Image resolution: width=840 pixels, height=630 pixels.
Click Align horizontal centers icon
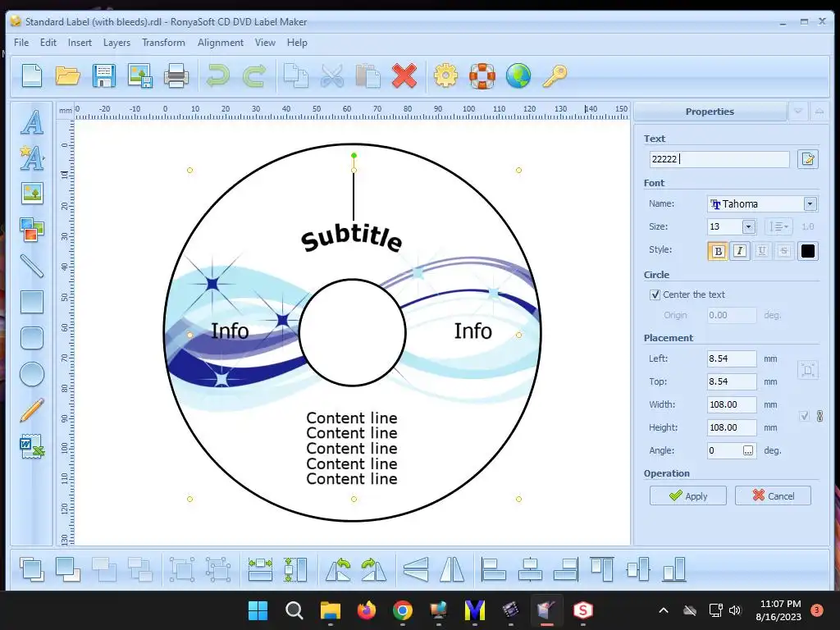coord(530,569)
